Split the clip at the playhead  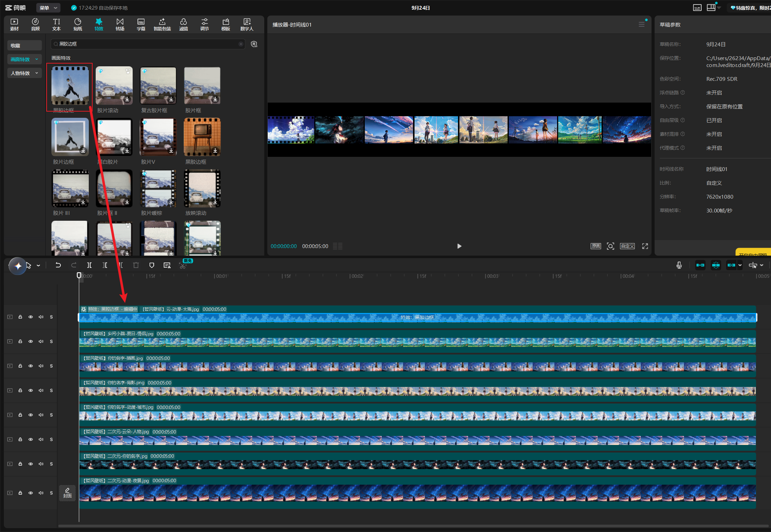pyautogui.click(x=89, y=265)
